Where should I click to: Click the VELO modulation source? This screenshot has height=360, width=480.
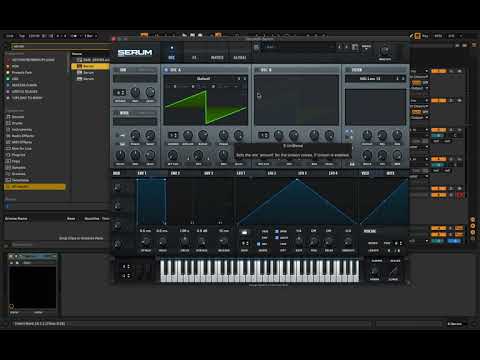[x=365, y=173]
